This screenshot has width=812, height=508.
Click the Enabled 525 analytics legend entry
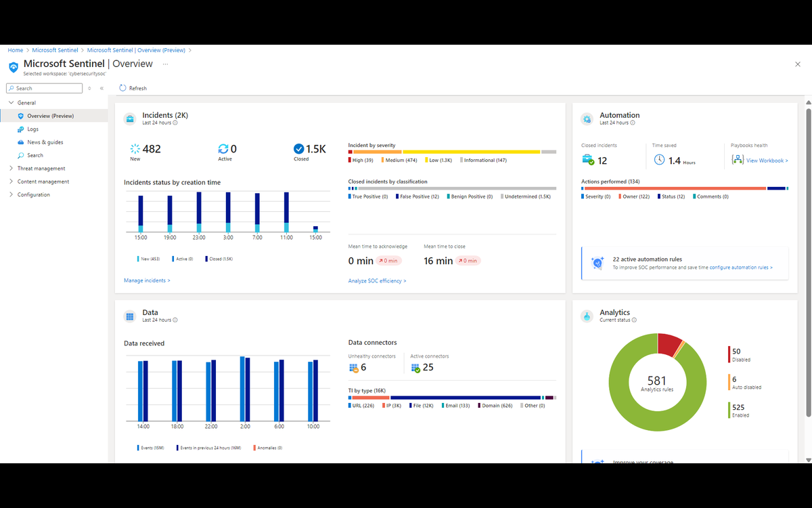click(738, 410)
